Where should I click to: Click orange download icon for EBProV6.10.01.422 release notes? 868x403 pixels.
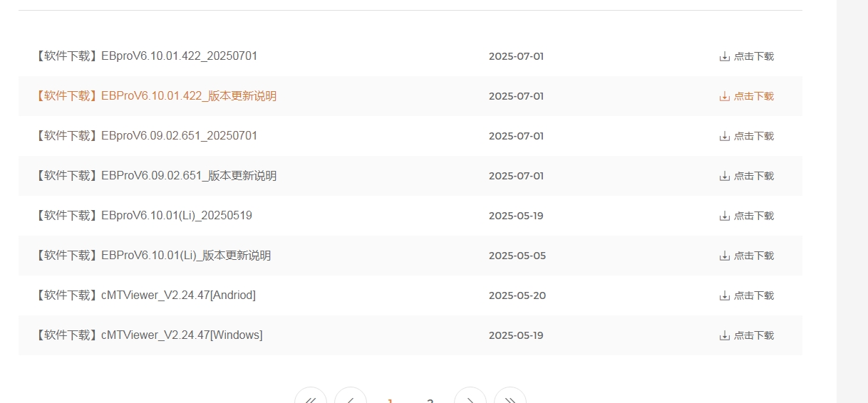tap(725, 96)
